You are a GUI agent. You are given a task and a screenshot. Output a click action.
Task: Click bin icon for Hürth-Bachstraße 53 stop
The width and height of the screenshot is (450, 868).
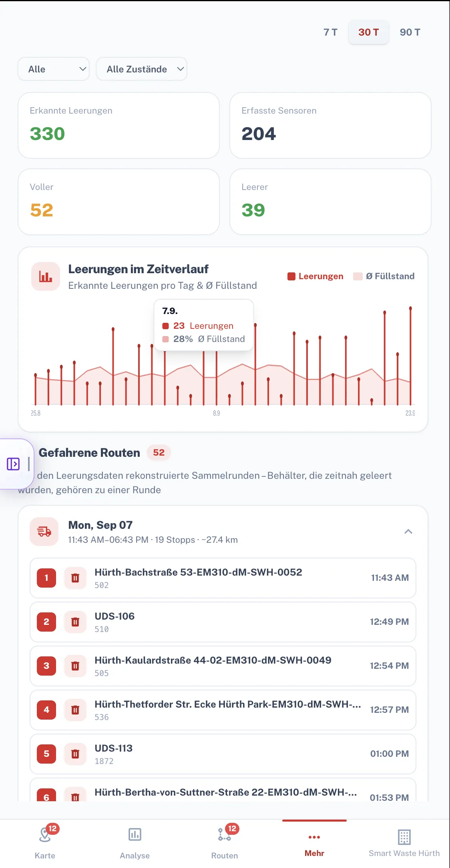point(75,578)
